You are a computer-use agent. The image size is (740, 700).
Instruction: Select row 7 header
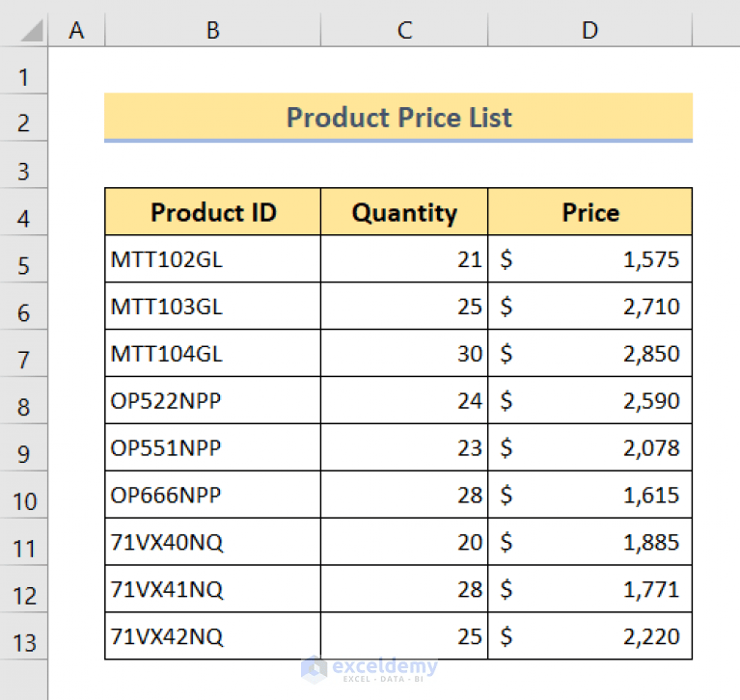pos(23,353)
